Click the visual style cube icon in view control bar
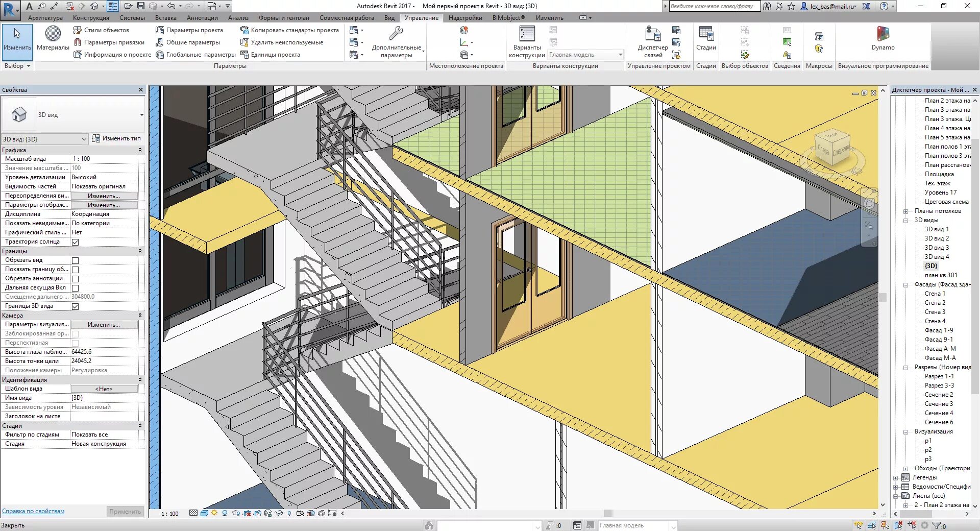980x531 pixels. [204, 513]
